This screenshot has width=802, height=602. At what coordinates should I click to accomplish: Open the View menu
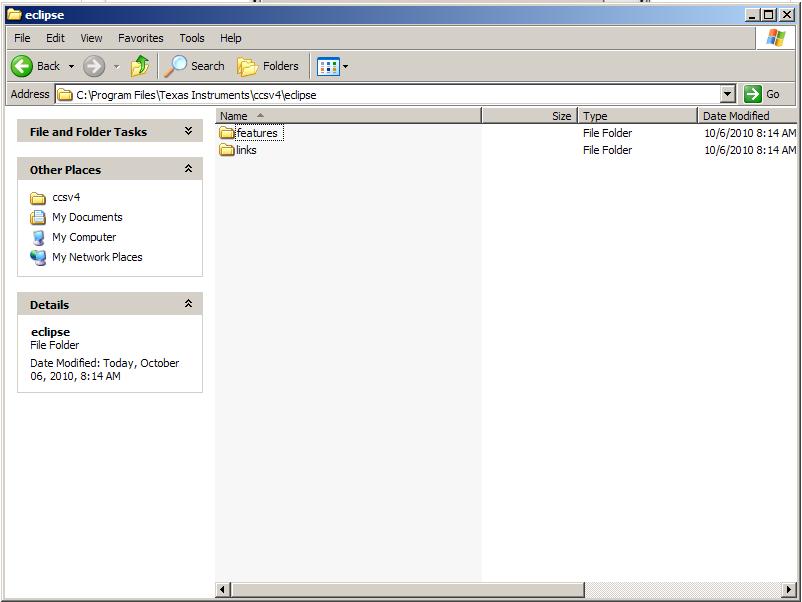pos(91,38)
